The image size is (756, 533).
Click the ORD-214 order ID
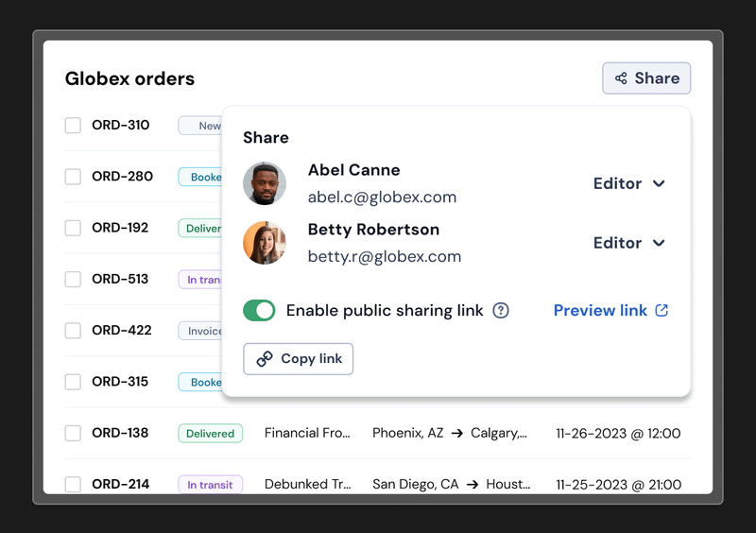pyautogui.click(x=121, y=484)
